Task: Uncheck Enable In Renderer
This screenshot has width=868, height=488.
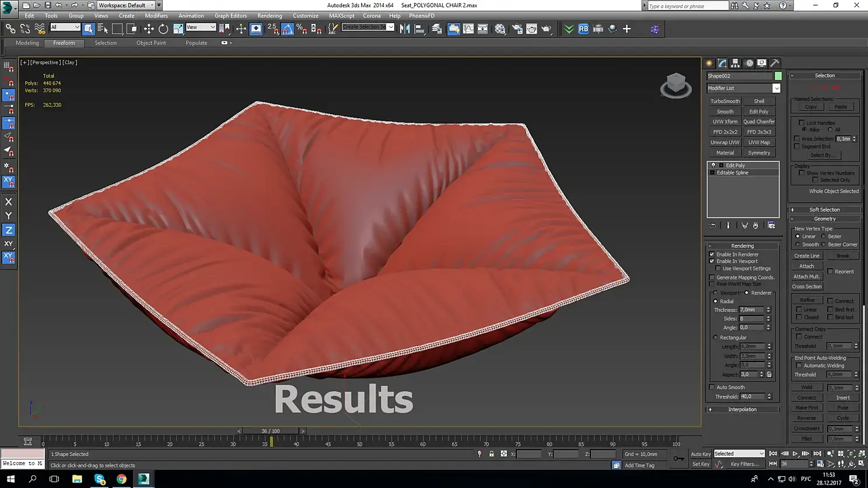Action: tap(712, 254)
